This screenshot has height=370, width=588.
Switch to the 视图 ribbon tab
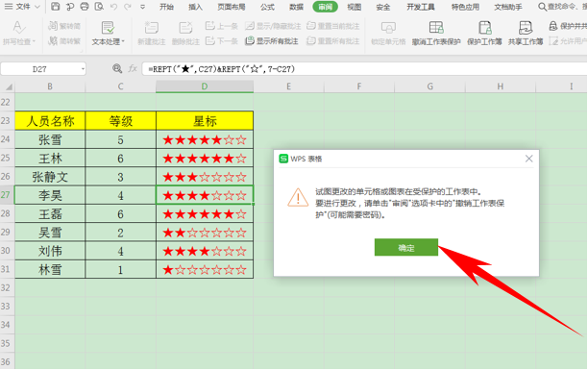pos(354,7)
